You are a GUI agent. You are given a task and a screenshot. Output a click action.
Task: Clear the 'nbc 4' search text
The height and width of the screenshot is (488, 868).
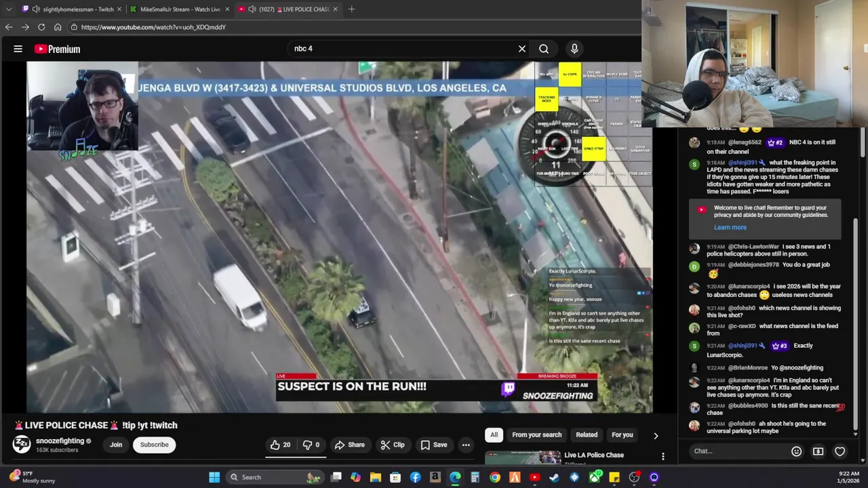(522, 49)
